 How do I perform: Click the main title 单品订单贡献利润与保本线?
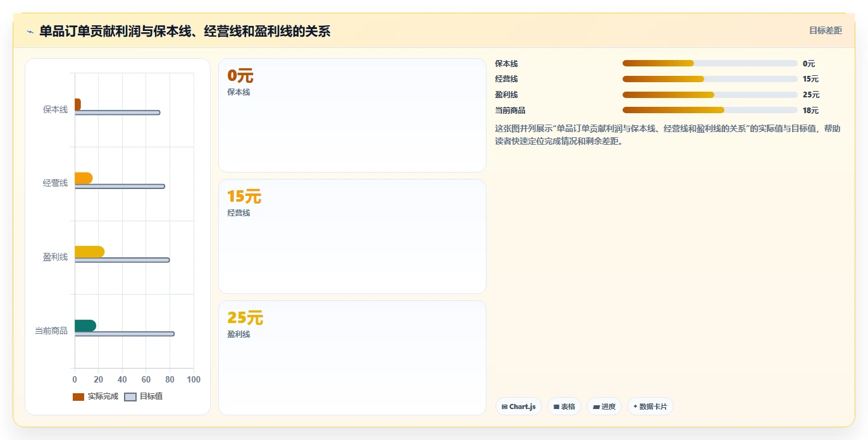[185, 31]
